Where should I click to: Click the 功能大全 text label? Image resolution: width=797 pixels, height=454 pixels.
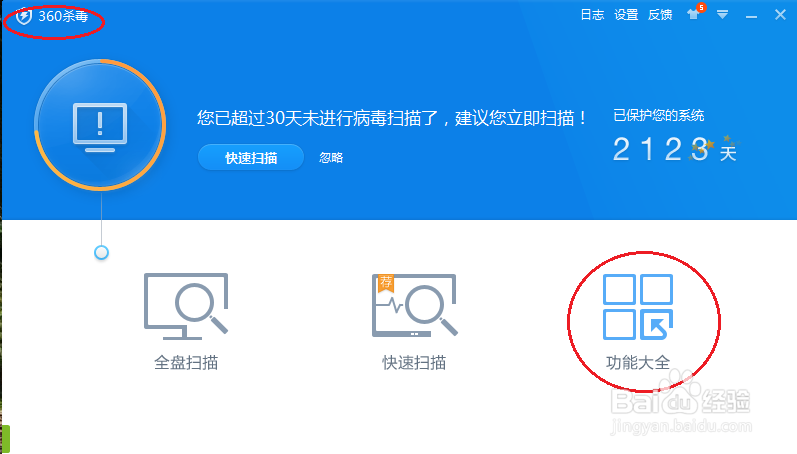coord(638,363)
